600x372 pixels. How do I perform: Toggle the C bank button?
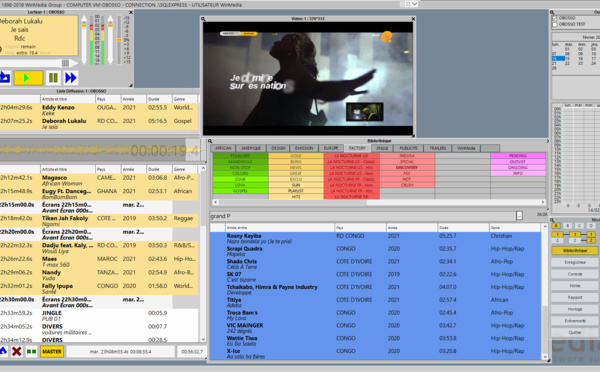[579, 226]
